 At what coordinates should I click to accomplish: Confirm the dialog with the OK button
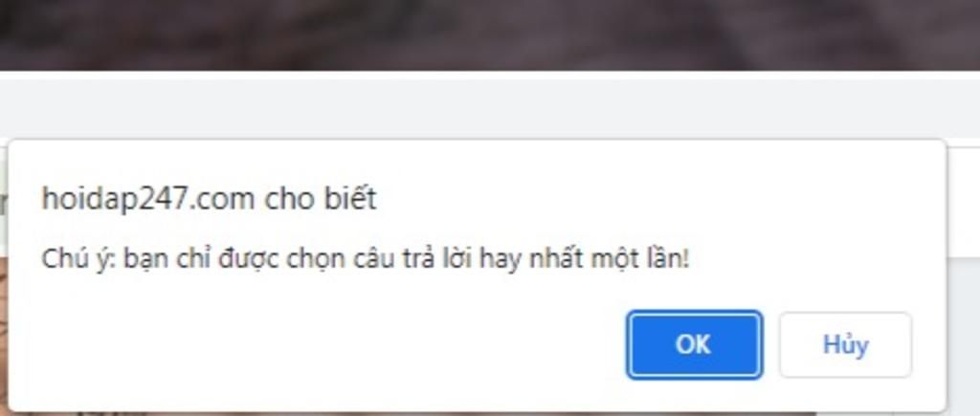pyautogui.click(x=695, y=345)
